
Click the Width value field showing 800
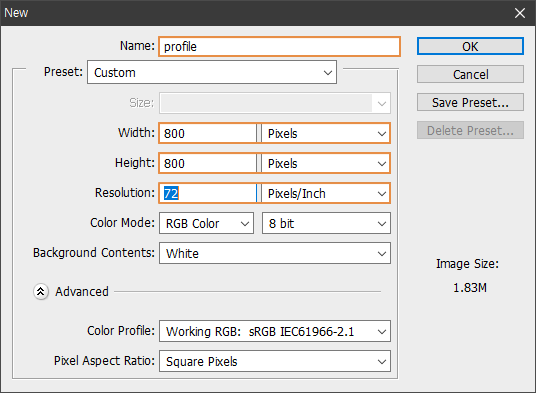(x=207, y=133)
